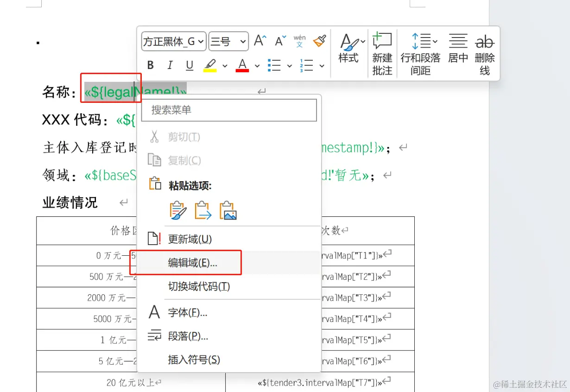Open the 样式 styles gallery
The width and height of the screenshot is (570, 392).
coord(348,49)
